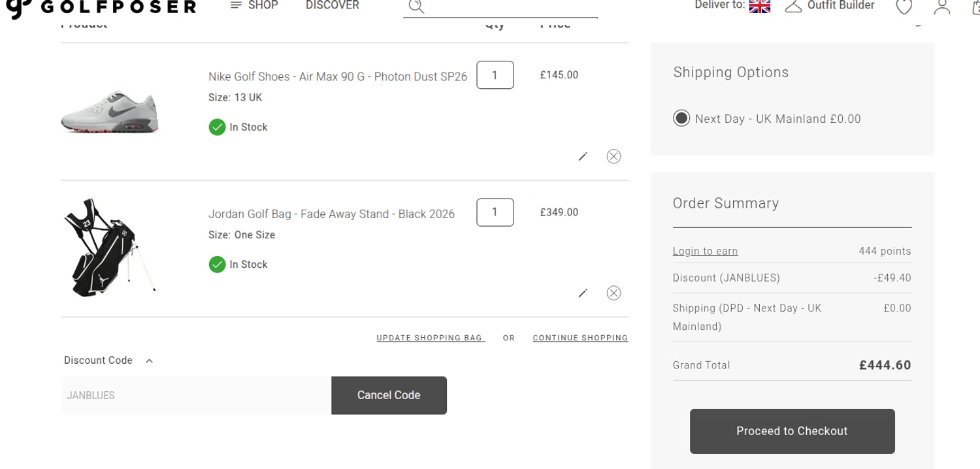The image size is (980, 469).
Task: Remove Jordan Golf Bag from bag
Action: click(x=613, y=293)
